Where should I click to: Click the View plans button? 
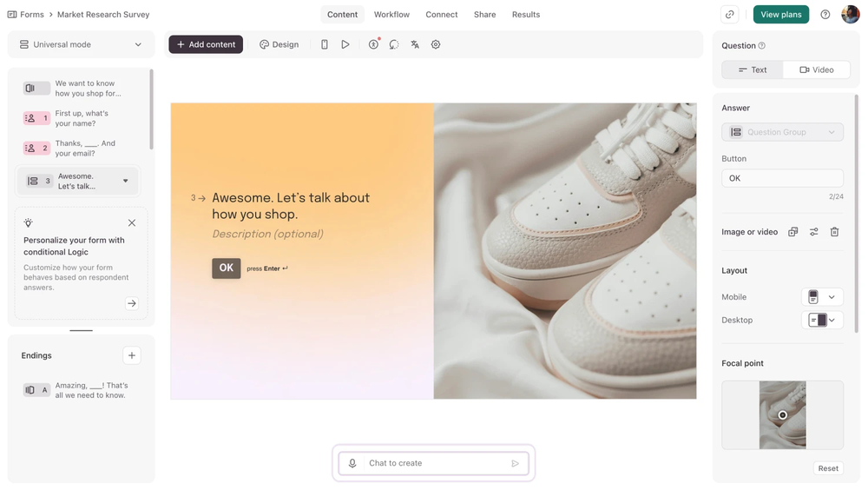click(x=780, y=15)
